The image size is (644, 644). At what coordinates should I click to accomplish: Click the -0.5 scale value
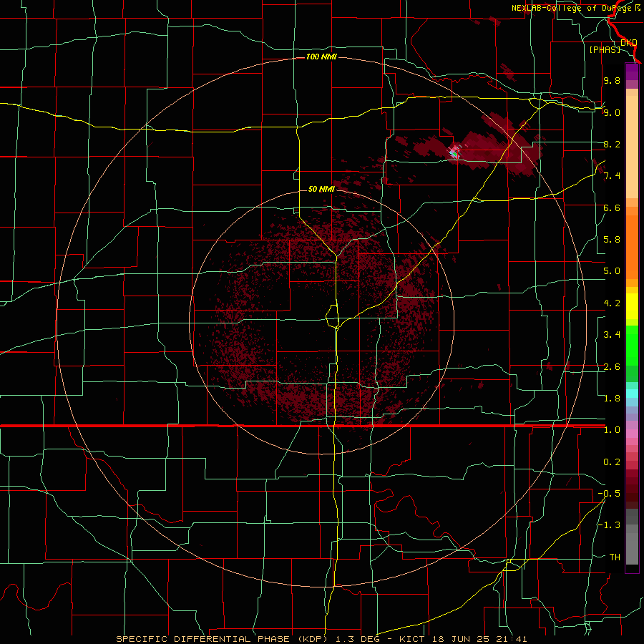[x=609, y=494]
